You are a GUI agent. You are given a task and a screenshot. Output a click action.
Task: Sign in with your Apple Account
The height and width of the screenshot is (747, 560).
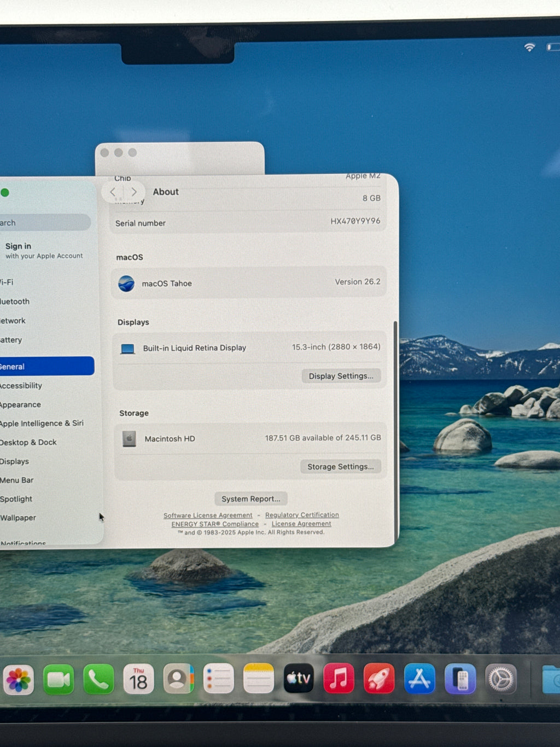tap(44, 251)
